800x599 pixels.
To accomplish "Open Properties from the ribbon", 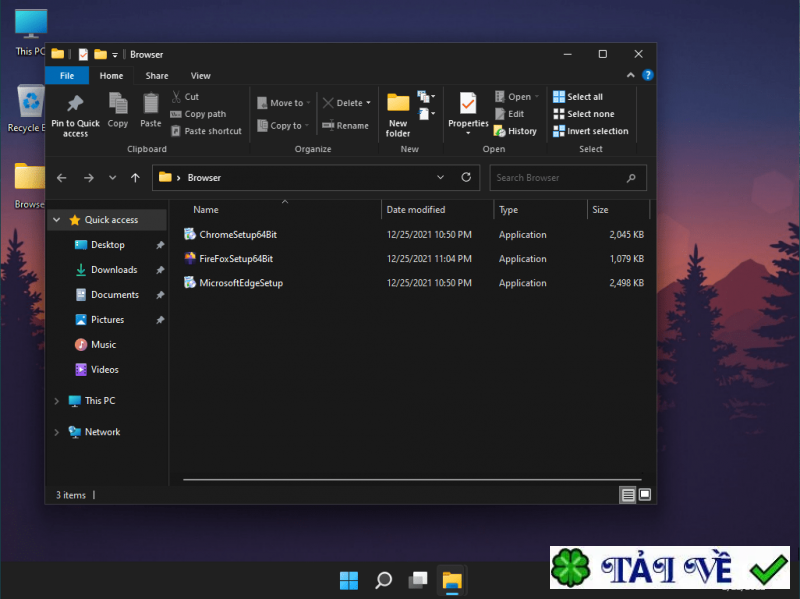I will [x=467, y=104].
